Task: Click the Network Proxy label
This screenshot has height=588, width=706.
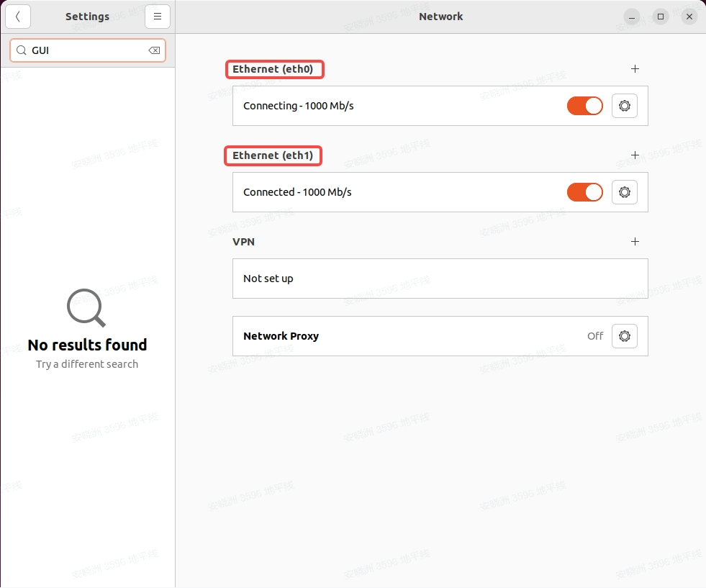Action: coord(281,336)
